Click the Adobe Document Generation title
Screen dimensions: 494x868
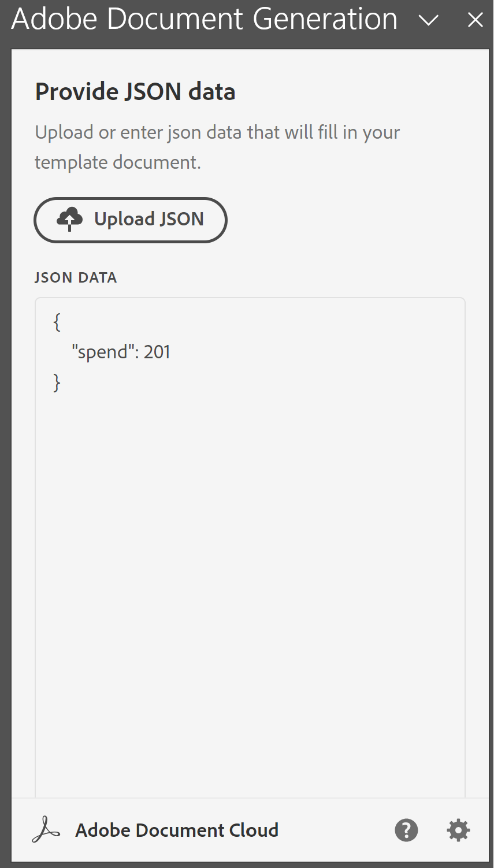(205, 20)
